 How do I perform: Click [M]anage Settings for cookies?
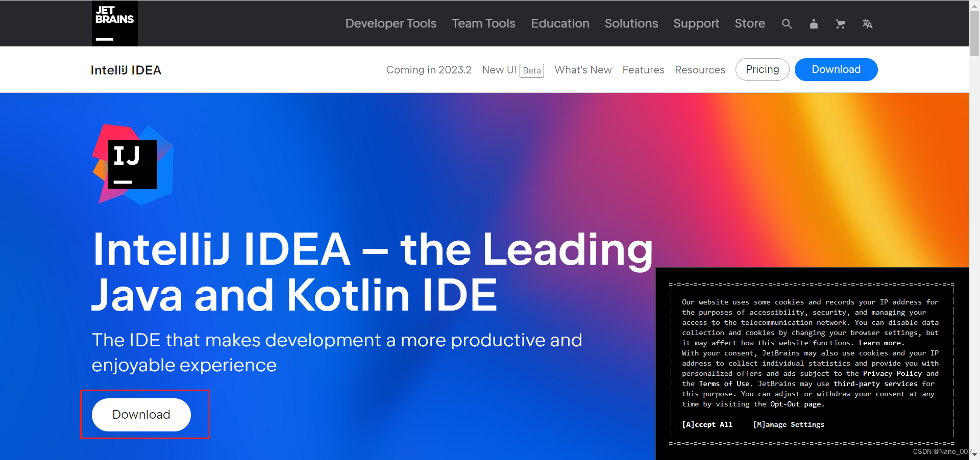point(789,424)
